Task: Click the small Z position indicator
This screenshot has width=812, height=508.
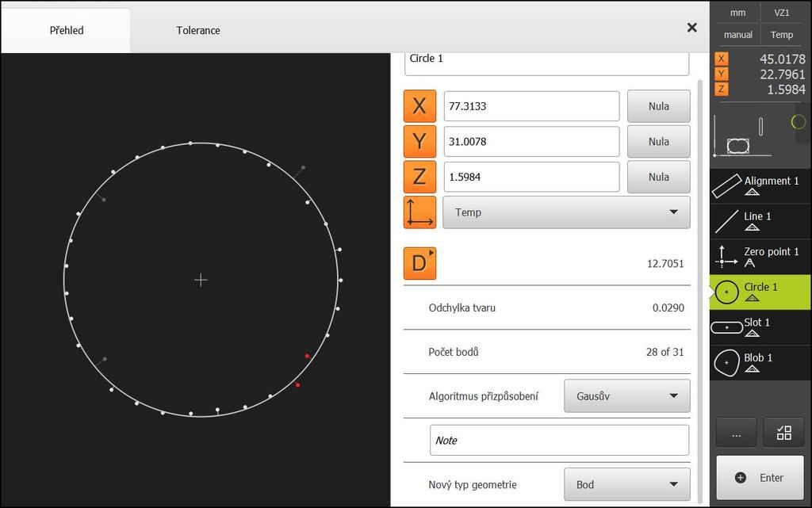Action: (x=722, y=89)
